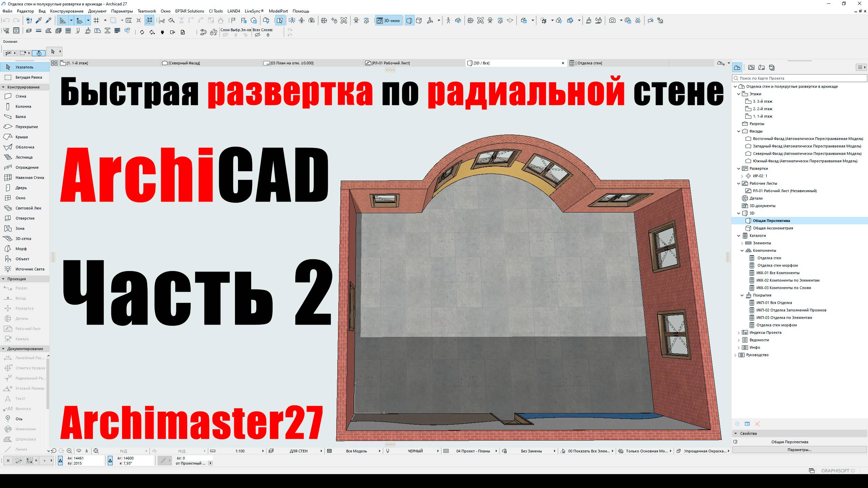Toggle the lock icon for selected elements' layers
This screenshot has width=868, height=488.
point(236,35)
